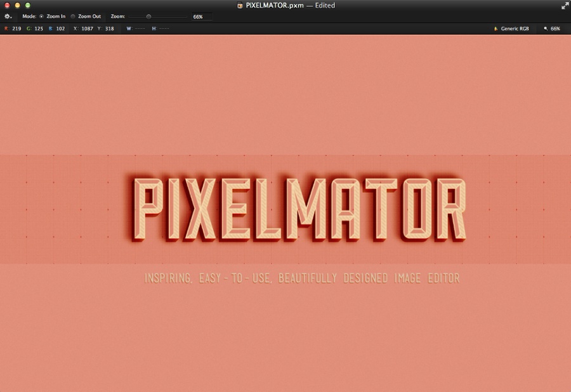Click the PIXELMATOR.pxm title text
This screenshot has height=392, width=571.
(275, 6)
